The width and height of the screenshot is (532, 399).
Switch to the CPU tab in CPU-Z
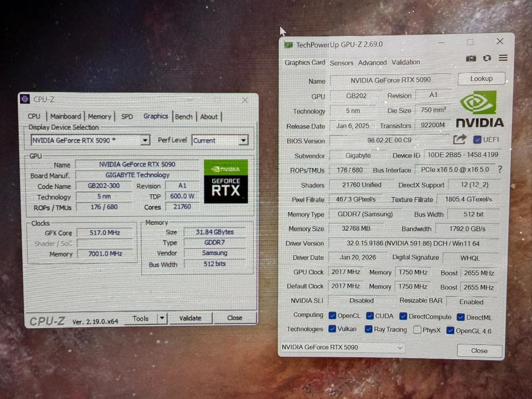[34, 116]
